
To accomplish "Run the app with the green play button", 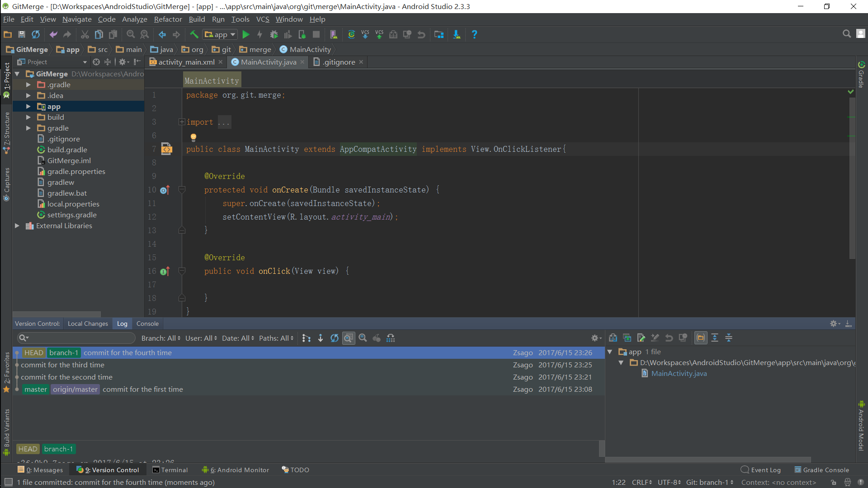I will 246,34.
